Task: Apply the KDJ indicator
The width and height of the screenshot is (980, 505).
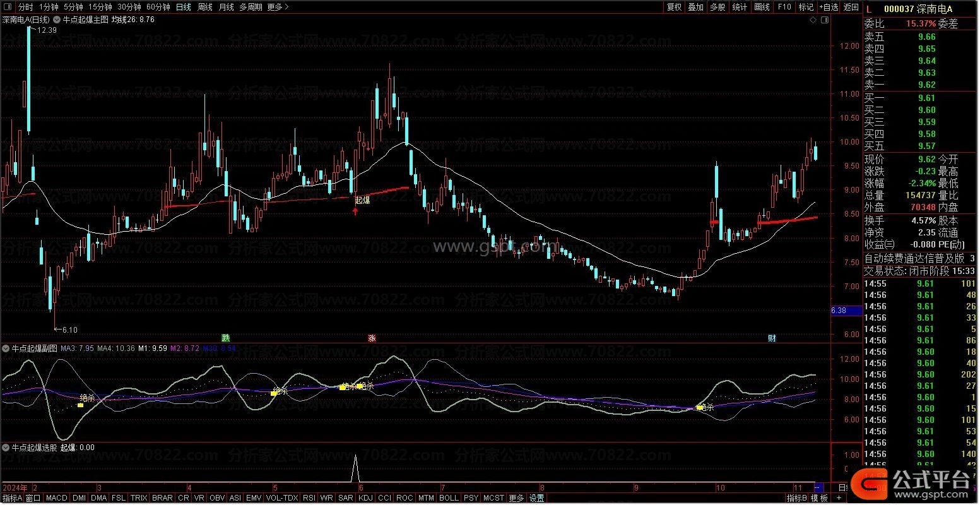Action: [366, 498]
